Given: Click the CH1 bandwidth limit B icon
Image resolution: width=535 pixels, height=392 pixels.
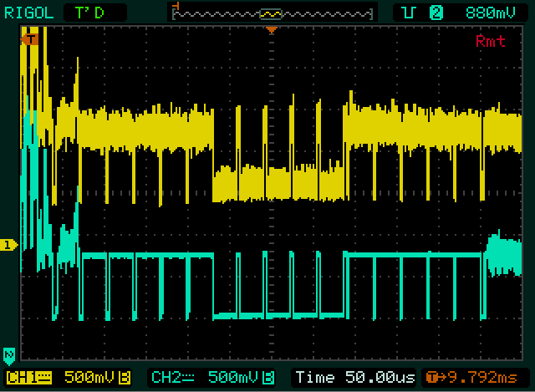Looking at the screenshot, I should [x=125, y=377].
